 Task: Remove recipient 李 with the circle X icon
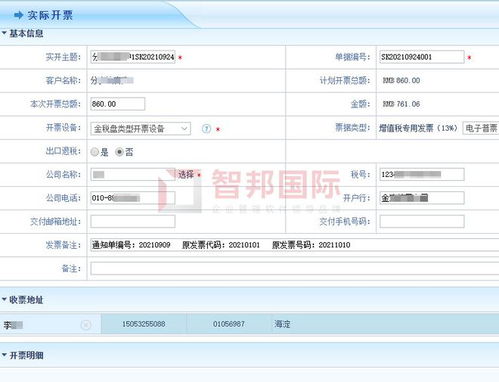(x=86, y=325)
